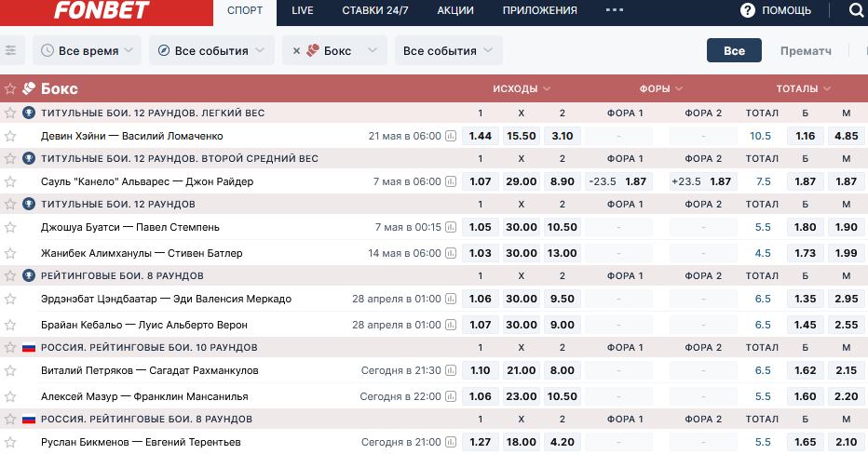Viewport: 868px width, 454px height.
Task: Change total 10.5 for Хэйни — Ломаченко
Action: (x=760, y=136)
